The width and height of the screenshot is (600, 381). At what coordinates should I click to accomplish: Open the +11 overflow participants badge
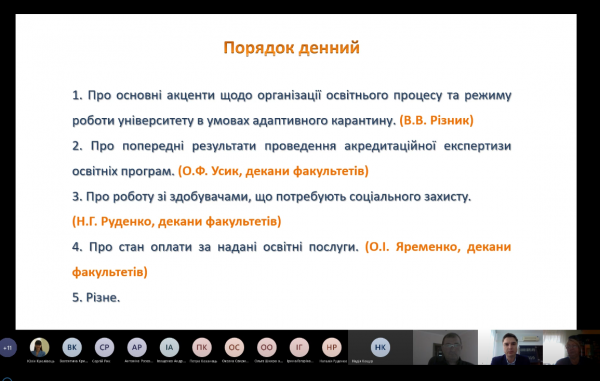pos(7,347)
